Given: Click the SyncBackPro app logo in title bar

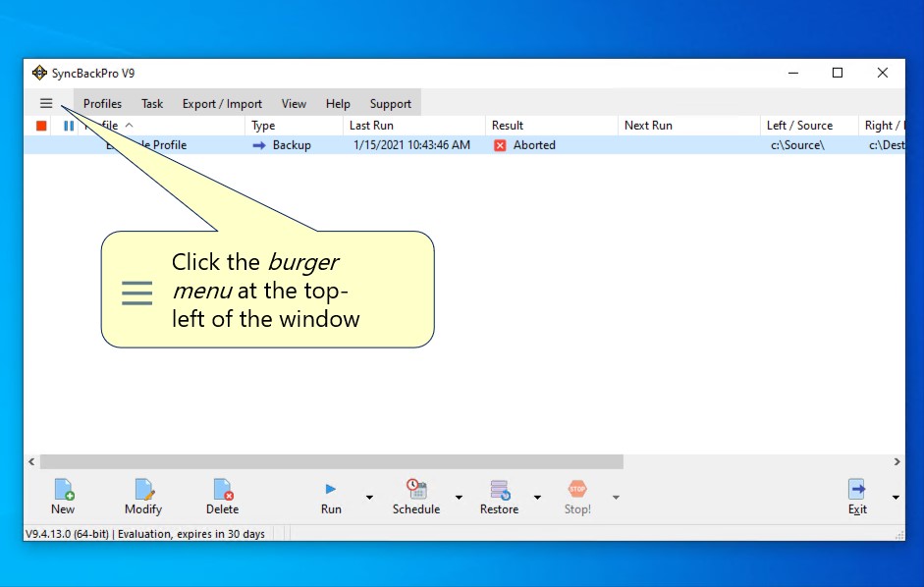Looking at the screenshot, I should point(39,73).
